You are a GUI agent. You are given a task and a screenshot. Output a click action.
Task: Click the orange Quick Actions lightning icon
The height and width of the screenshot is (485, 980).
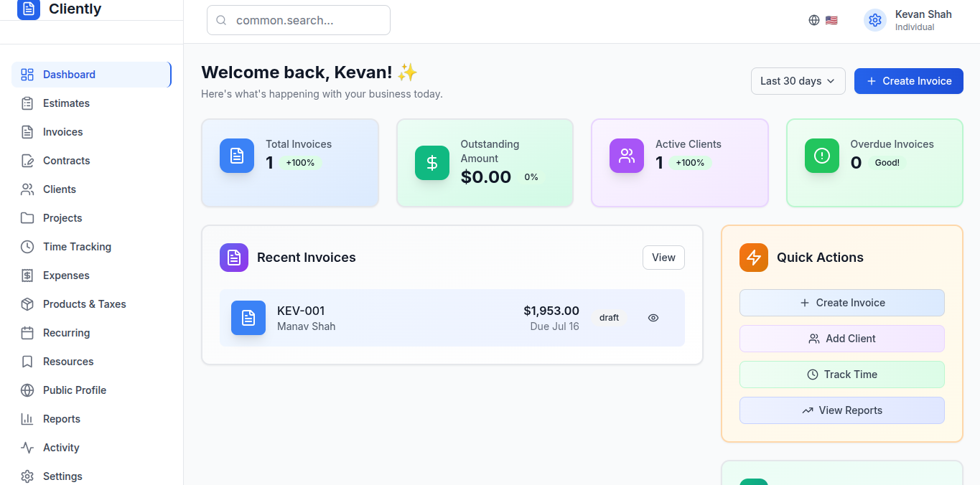click(x=754, y=258)
